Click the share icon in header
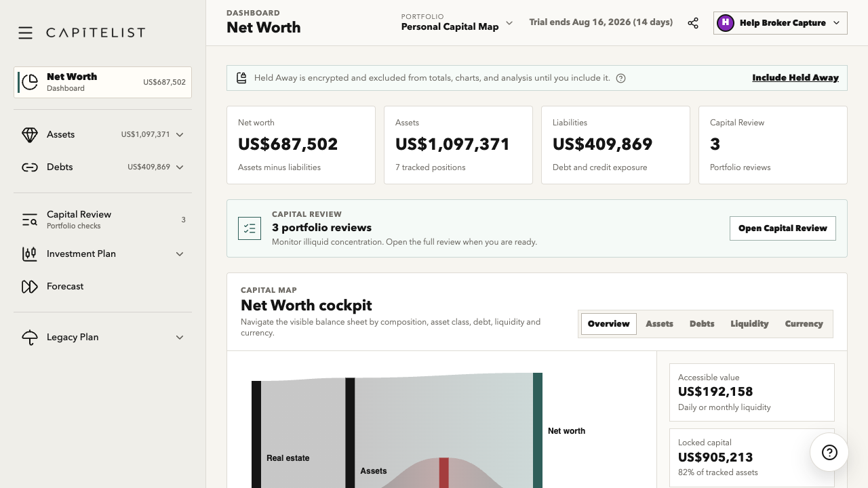The image size is (868, 488). [693, 23]
